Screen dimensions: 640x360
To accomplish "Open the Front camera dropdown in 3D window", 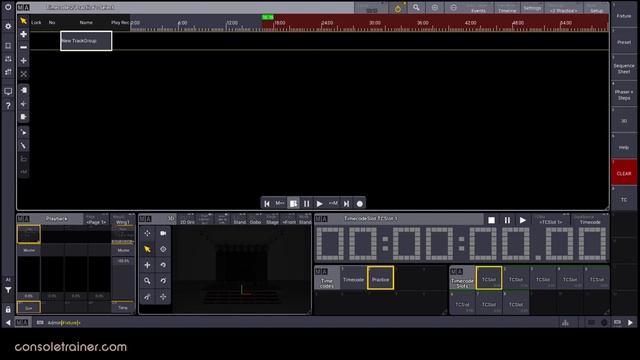I will [289, 220].
